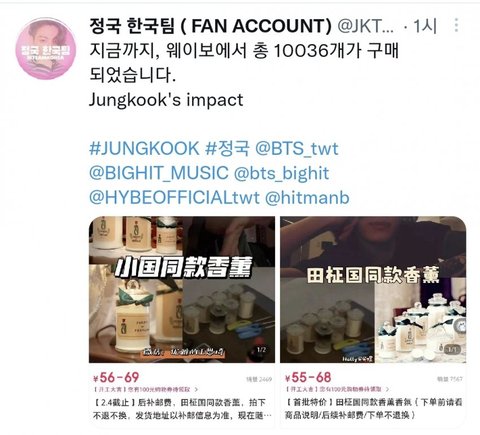
Task: Open the @JKT account handle
Action: [x=366, y=26]
